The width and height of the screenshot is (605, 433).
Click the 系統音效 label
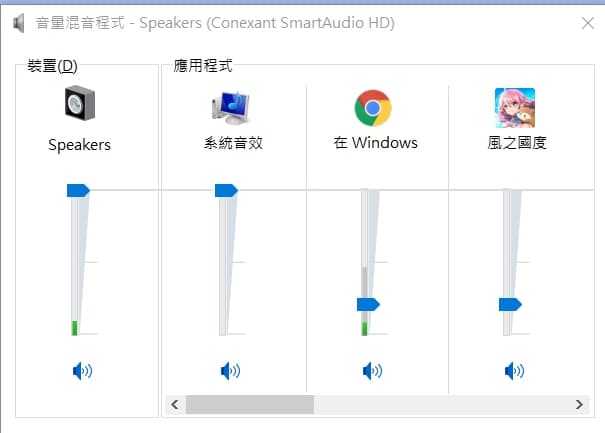pos(232,143)
